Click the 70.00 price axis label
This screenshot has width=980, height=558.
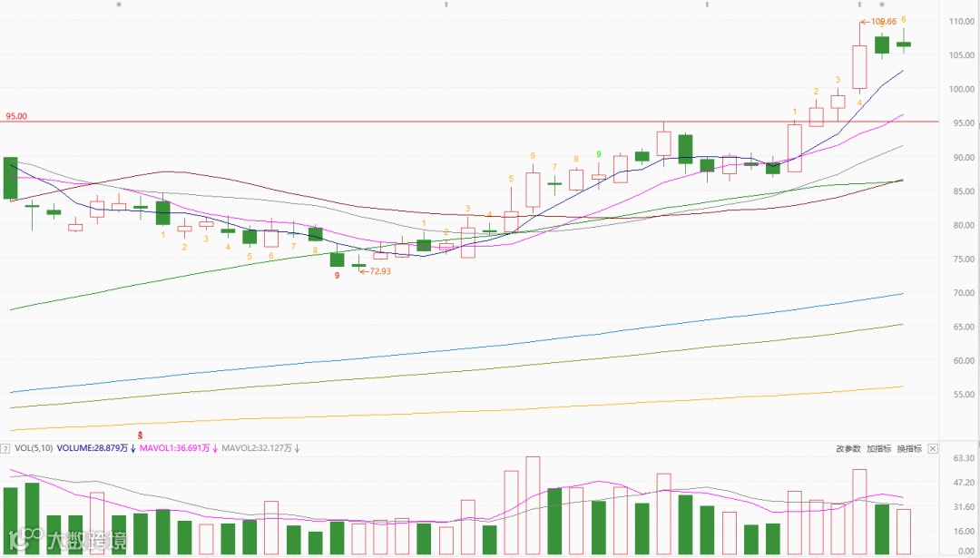coord(963,292)
